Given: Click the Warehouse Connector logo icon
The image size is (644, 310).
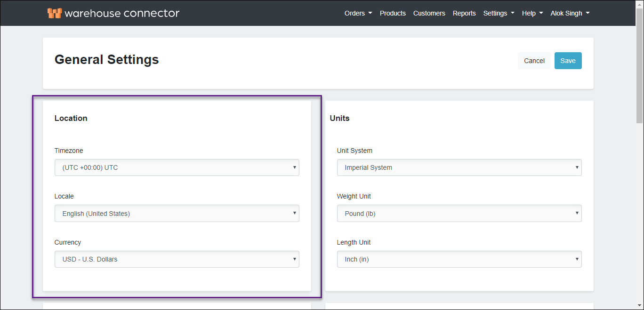Looking at the screenshot, I should click(x=55, y=13).
